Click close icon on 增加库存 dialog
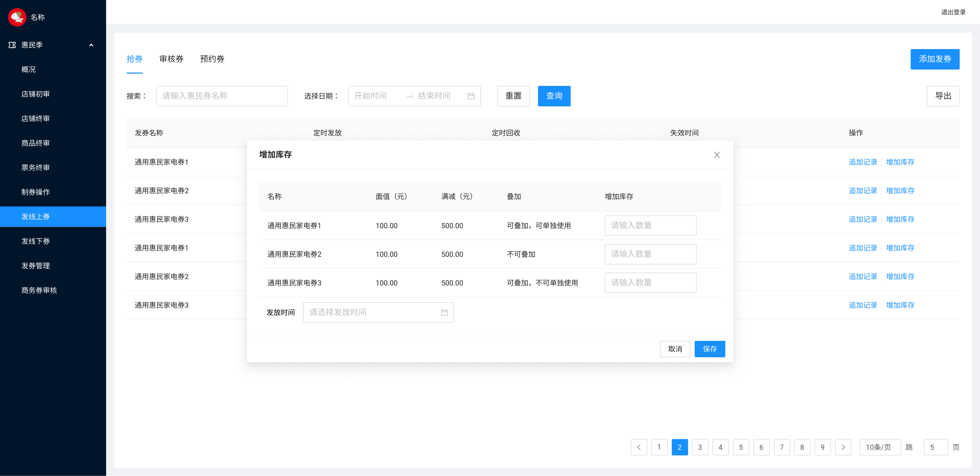Viewport: 980px width, 476px height. pyautogui.click(x=717, y=155)
